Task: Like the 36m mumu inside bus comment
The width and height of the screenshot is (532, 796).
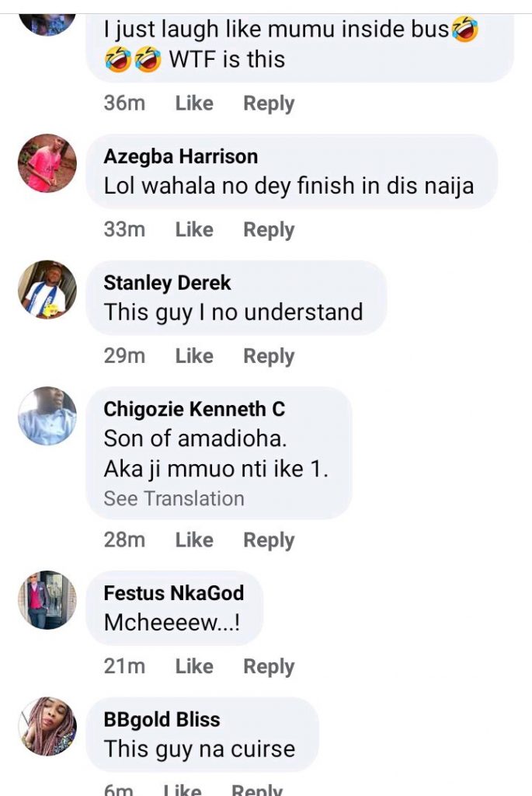Action: [x=194, y=103]
